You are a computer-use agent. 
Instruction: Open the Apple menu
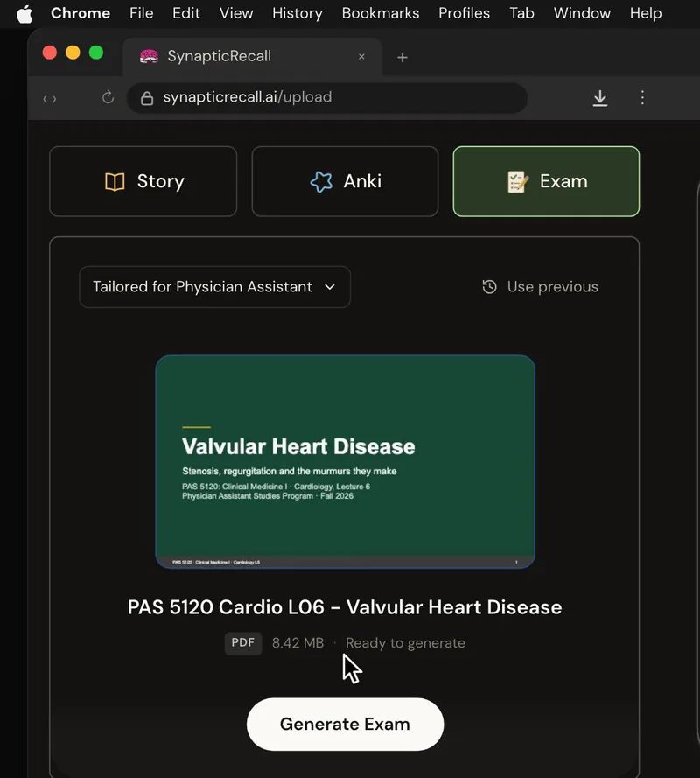coord(24,13)
